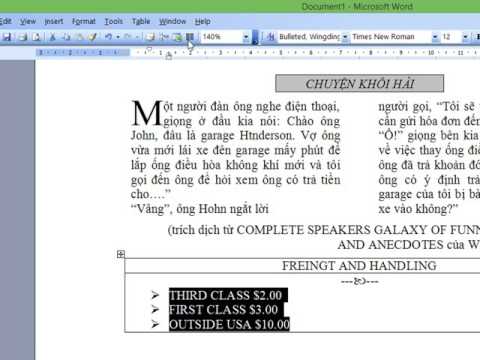Open the zoom percentage dropdown

click(x=246, y=37)
